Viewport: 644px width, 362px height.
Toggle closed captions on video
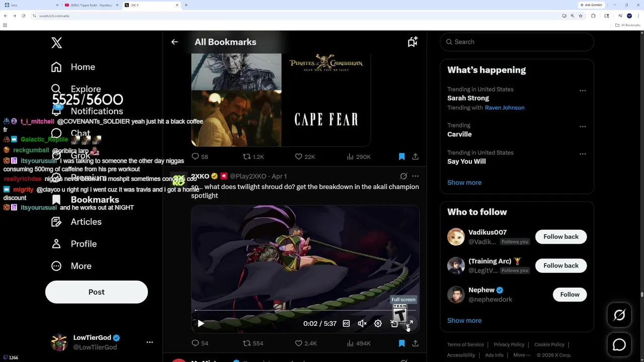pos(346,324)
